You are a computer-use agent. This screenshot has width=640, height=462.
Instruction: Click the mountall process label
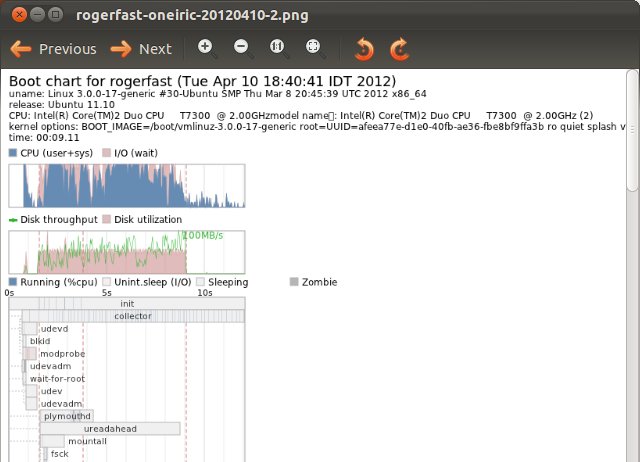pyautogui.click(x=87, y=441)
